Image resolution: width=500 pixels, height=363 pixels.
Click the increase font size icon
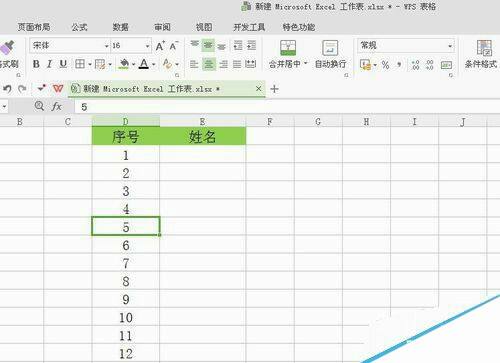(x=160, y=46)
